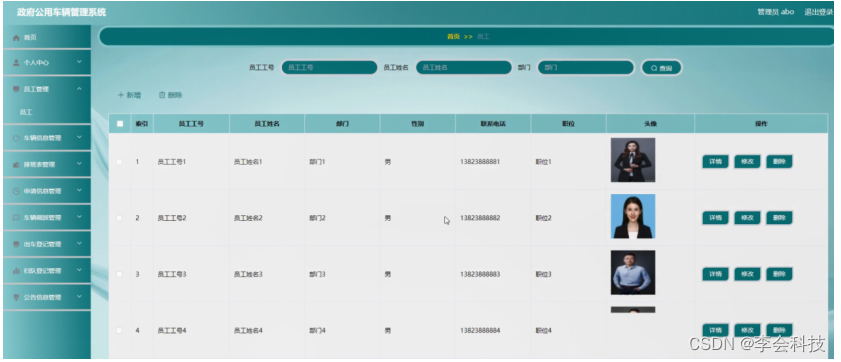
Task: Click the home icon beside 首页
Action: [x=16, y=38]
